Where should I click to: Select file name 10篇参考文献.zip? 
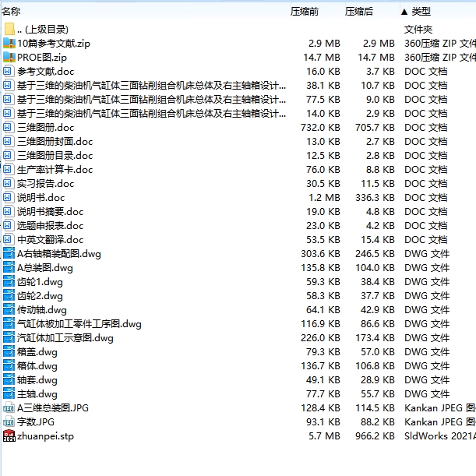click(x=54, y=44)
